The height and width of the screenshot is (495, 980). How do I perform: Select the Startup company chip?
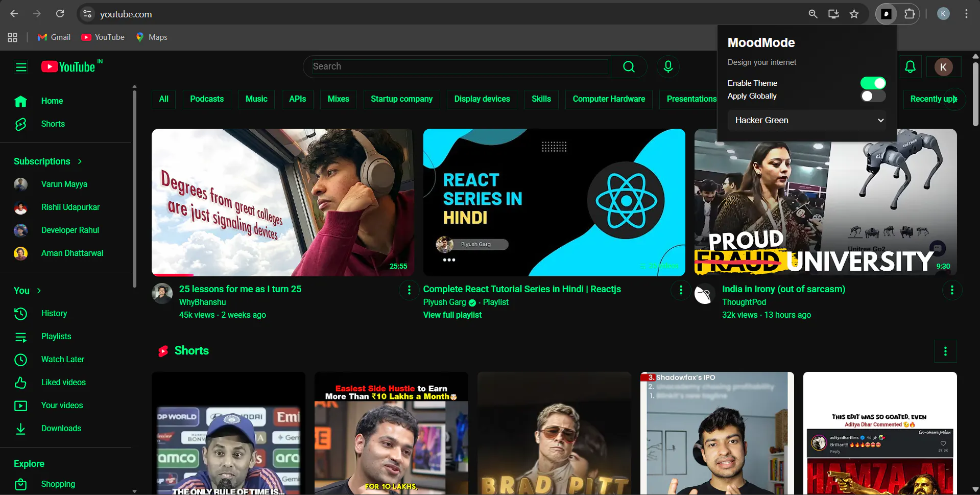(x=401, y=99)
